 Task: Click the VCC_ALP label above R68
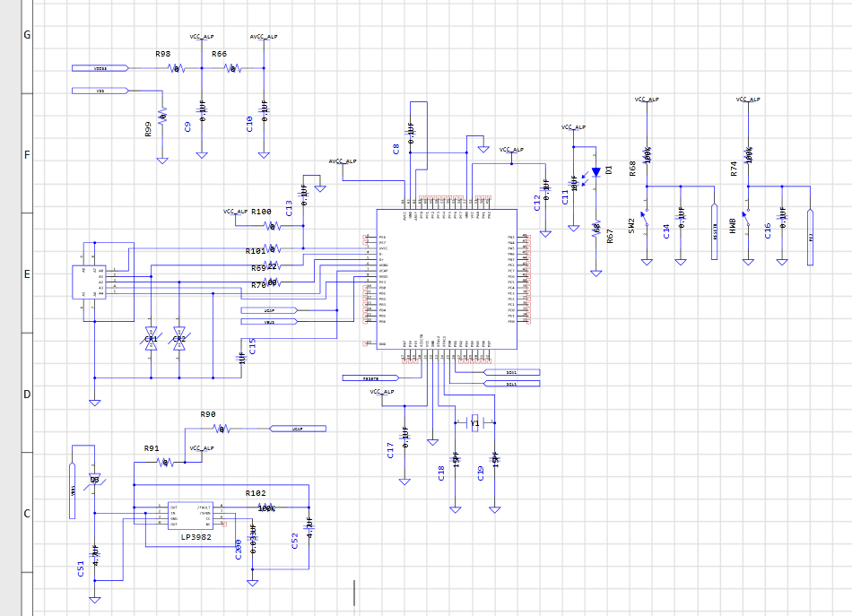pos(647,100)
